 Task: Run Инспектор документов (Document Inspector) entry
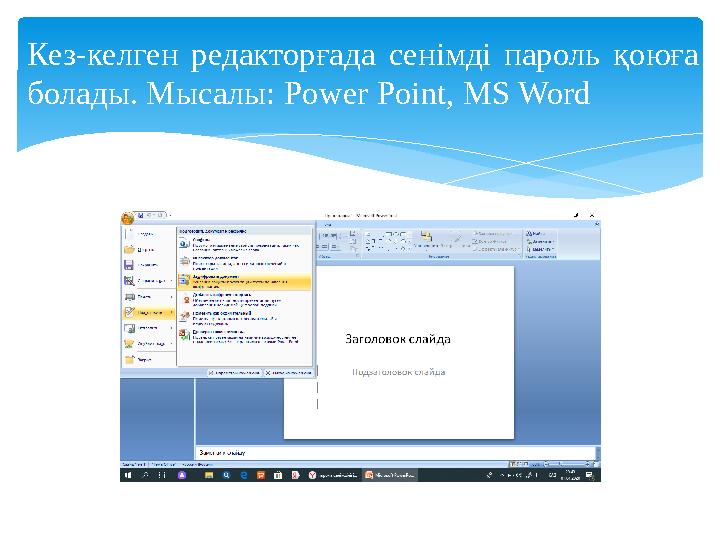point(245,263)
